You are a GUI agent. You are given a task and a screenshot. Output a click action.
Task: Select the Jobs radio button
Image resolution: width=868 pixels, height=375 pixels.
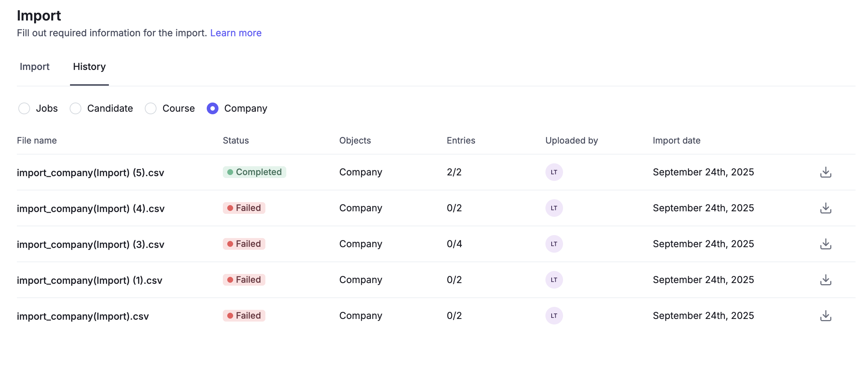(x=24, y=108)
